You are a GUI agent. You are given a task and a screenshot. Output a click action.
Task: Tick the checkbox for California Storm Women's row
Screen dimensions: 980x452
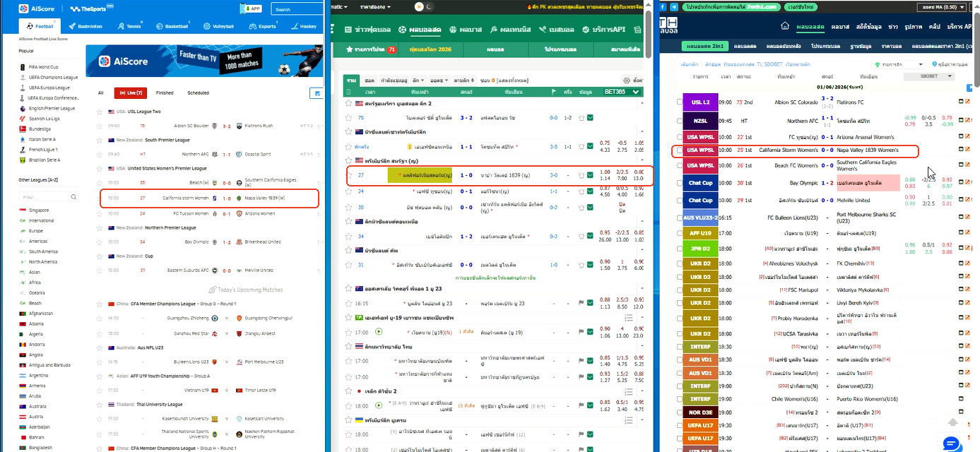click(x=680, y=150)
